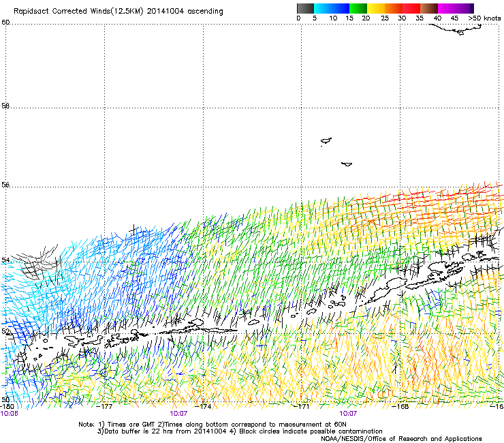Select the red 30-35 knots legend segment
This screenshot has height=443, width=504.
411,8
